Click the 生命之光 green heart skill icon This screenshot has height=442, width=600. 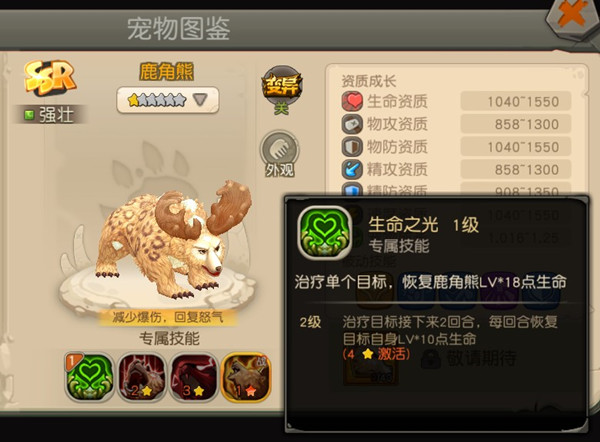(90, 377)
